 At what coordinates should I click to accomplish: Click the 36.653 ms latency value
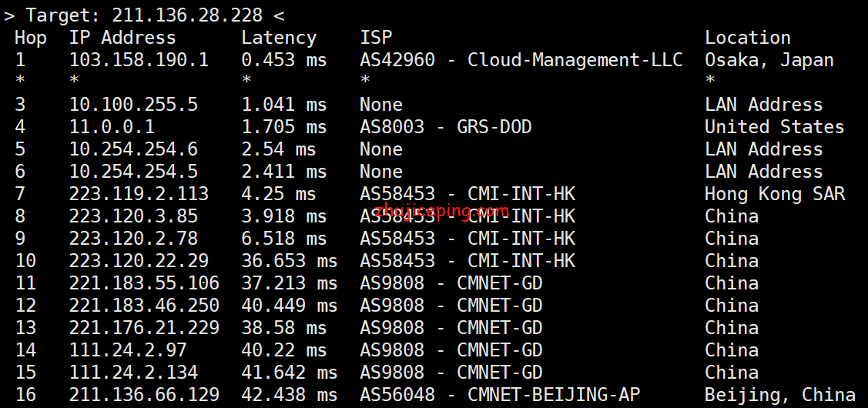pyautogui.click(x=289, y=261)
